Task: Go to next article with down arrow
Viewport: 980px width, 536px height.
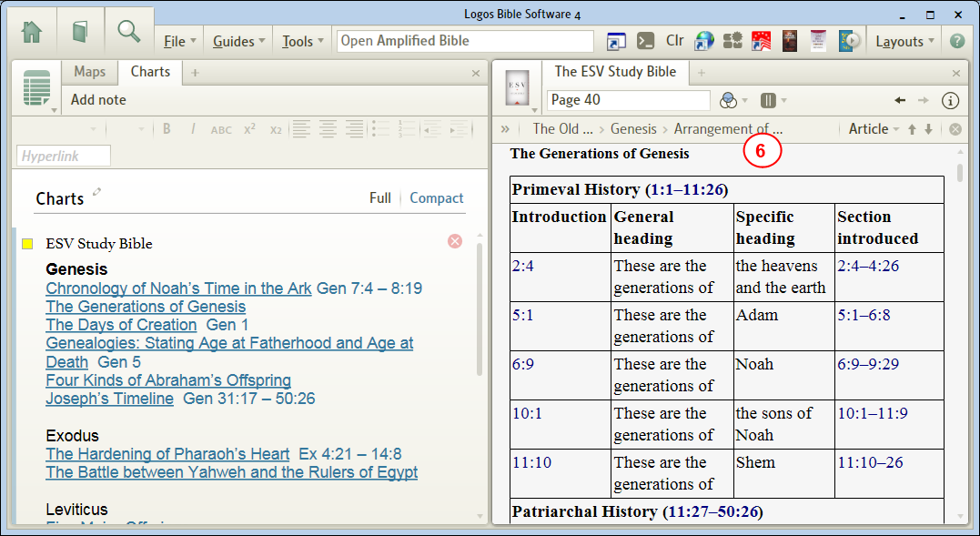Action: 929,129
